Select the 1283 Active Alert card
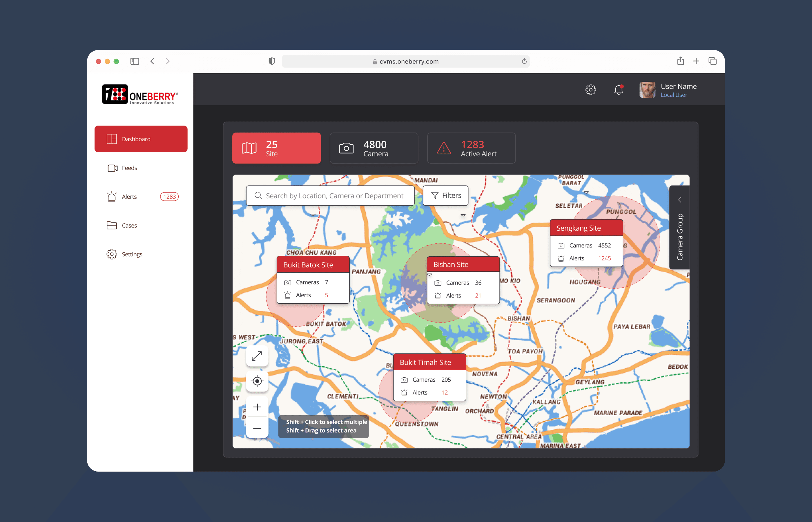Viewport: 812px width, 522px height. (x=472, y=148)
